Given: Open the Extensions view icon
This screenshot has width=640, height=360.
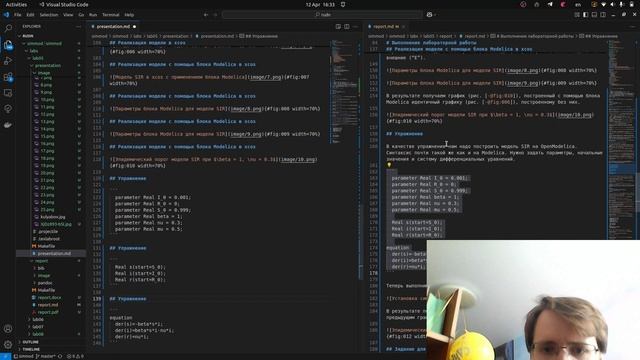Looking at the screenshot, I should [8, 77].
